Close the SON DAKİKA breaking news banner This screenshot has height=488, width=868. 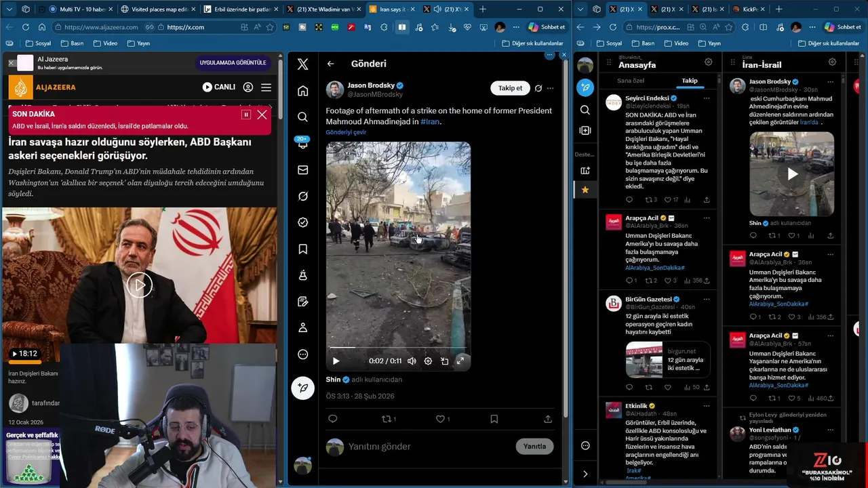tap(262, 115)
